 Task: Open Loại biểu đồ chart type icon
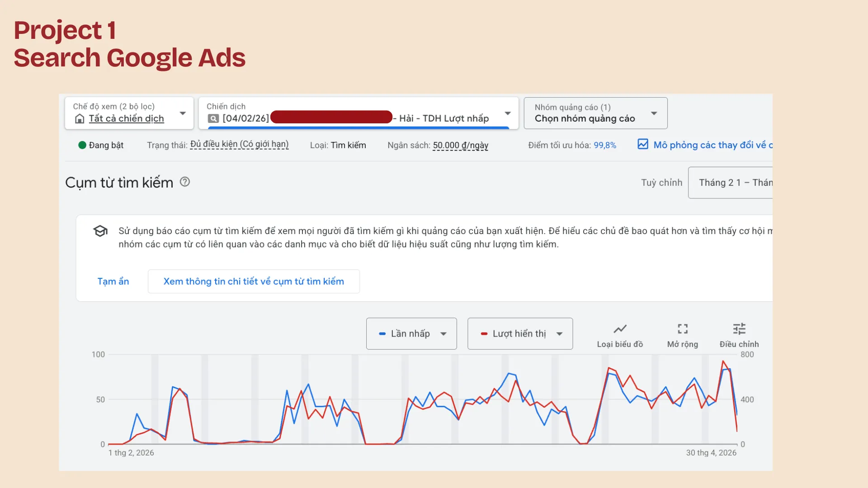pyautogui.click(x=620, y=329)
